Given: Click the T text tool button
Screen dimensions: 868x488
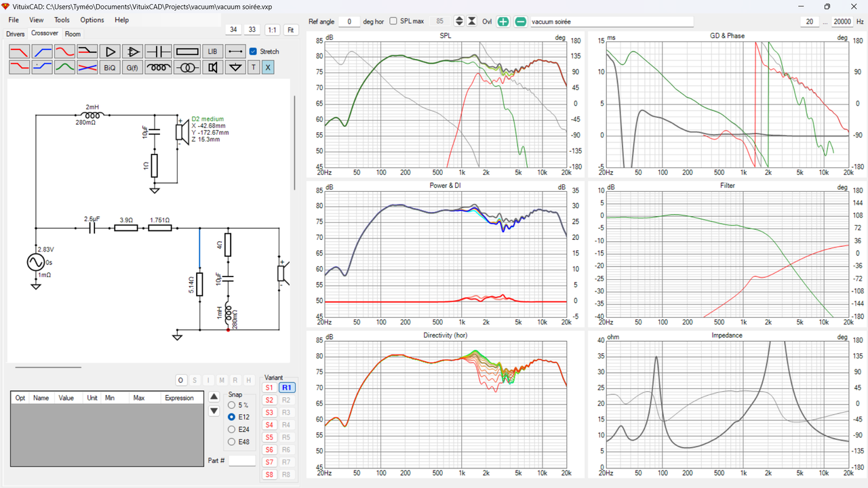Looking at the screenshot, I should pyautogui.click(x=254, y=67).
